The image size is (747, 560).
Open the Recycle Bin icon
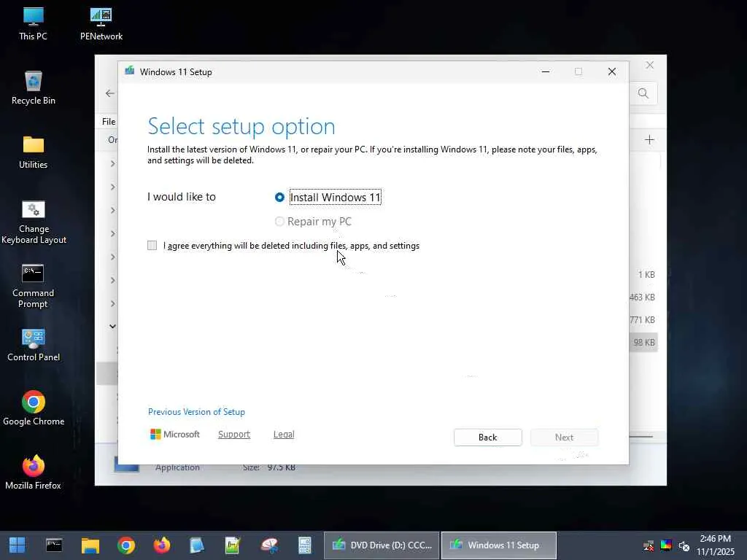[34, 88]
